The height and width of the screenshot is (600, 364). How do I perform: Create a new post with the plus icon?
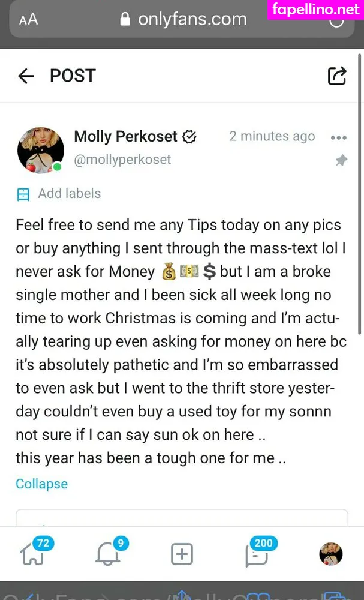point(182,554)
